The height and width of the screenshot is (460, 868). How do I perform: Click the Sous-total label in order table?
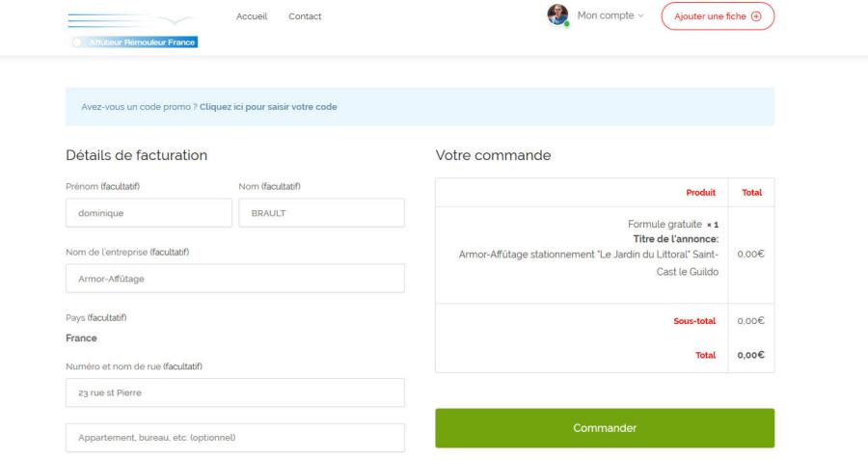tap(694, 321)
